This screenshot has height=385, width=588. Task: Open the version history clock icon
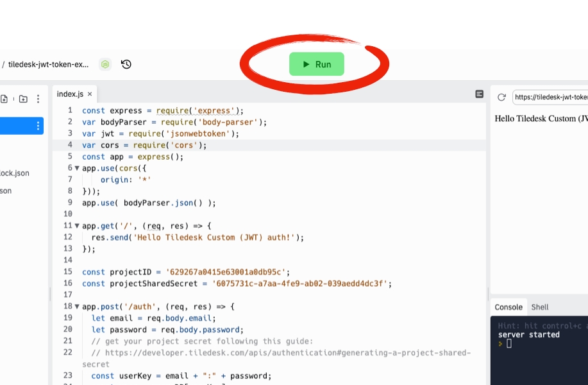(x=126, y=64)
